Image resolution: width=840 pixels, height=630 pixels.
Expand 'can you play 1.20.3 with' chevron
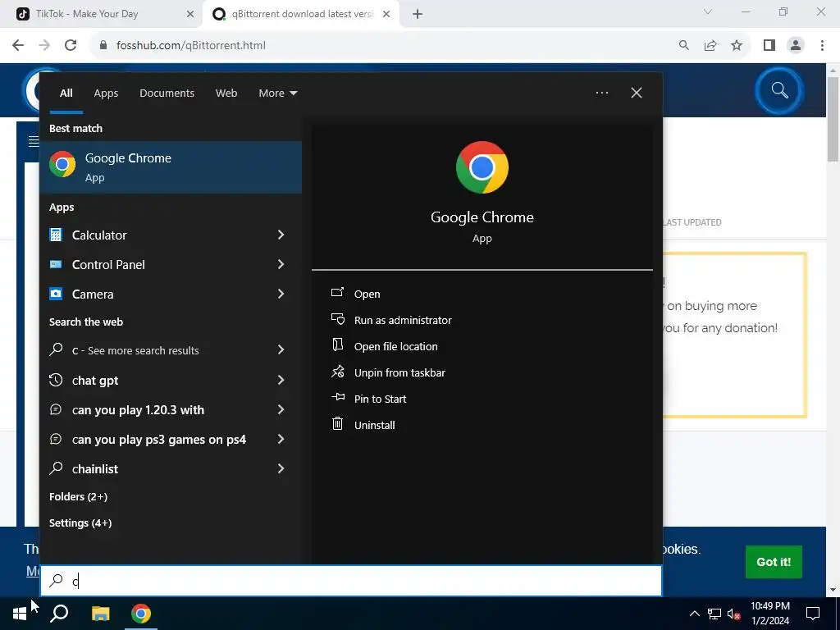point(281,410)
